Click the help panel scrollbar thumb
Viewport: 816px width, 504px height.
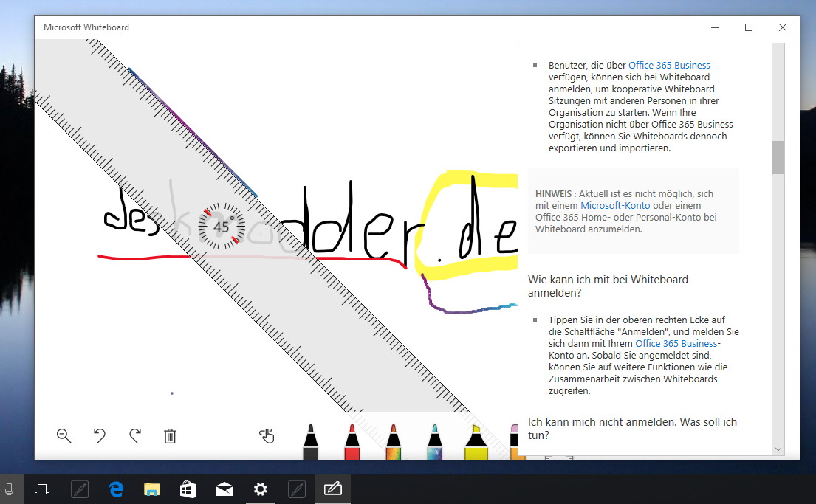[778, 157]
